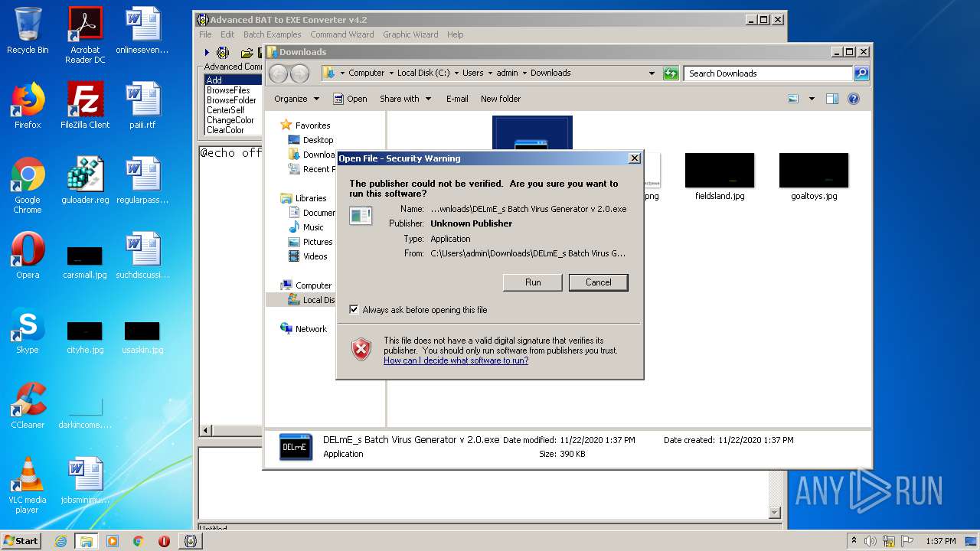Open Windows Media Player taskbar icon
This screenshot has height=551, width=980.
[x=112, y=541]
